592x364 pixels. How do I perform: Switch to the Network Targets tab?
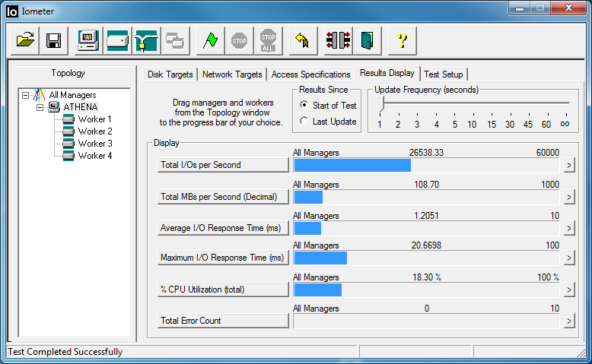coord(232,74)
